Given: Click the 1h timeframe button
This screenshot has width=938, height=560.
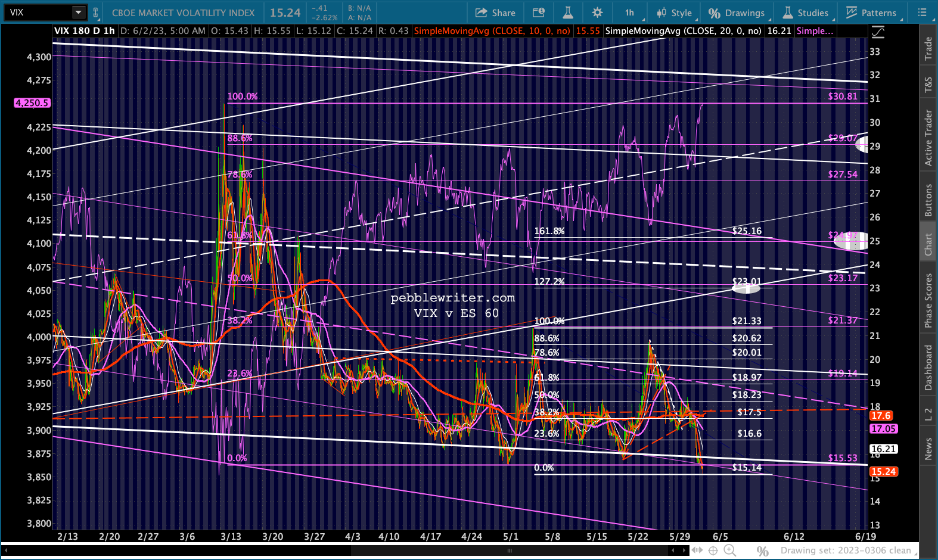Looking at the screenshot, I should (629, 13).
